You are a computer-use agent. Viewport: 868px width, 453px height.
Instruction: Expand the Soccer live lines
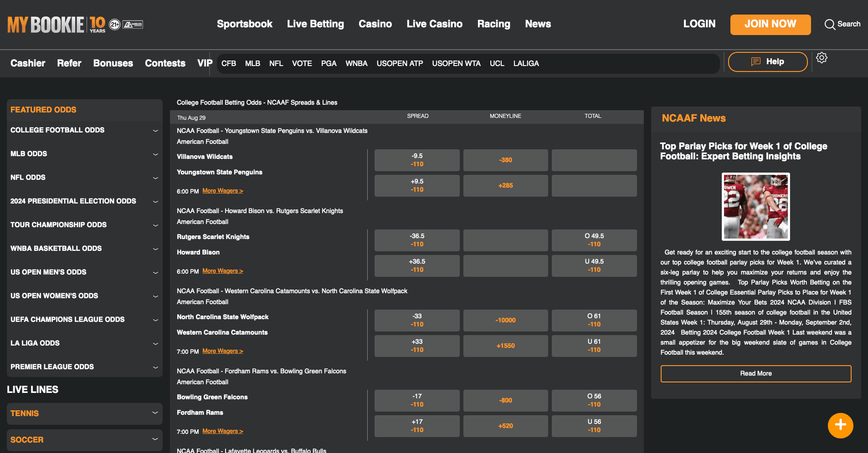(x=85, y=440)
